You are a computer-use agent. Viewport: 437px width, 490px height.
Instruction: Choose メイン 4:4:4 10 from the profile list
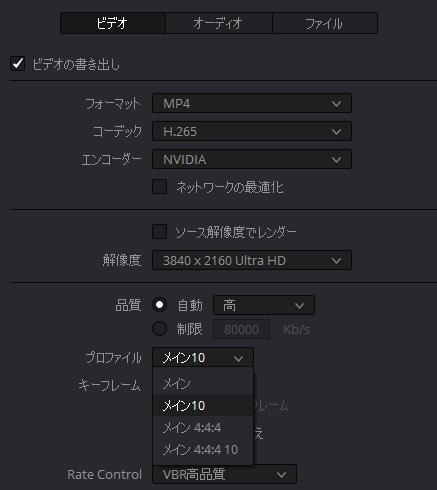(203, 449)
